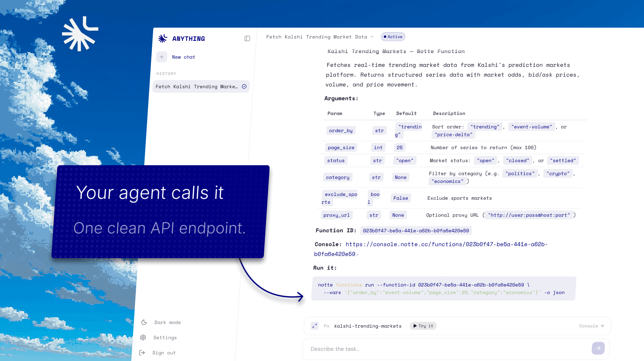The height and width of the screenshot is (361, 644).
Task: Click the external link arrow after the Console URL
Action: pos(358,255)
